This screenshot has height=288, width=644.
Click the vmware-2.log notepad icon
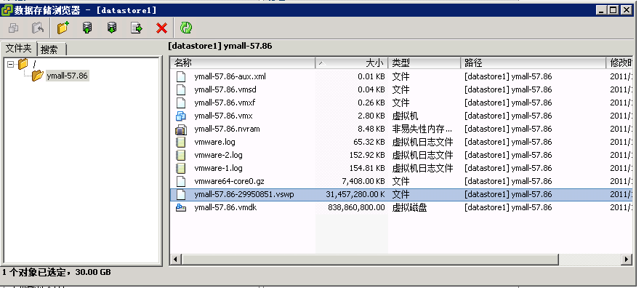[x=181, y=156]
